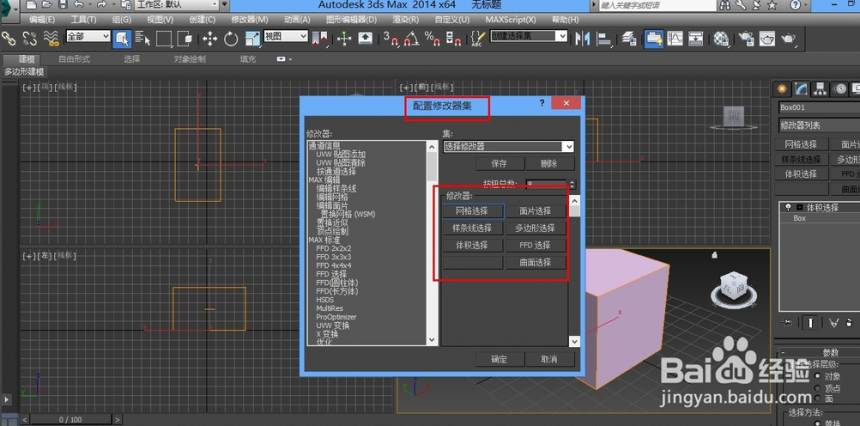This screenshot has height=426, width=860.
Task: Switch to the Modify command panel
Action: 801,89
